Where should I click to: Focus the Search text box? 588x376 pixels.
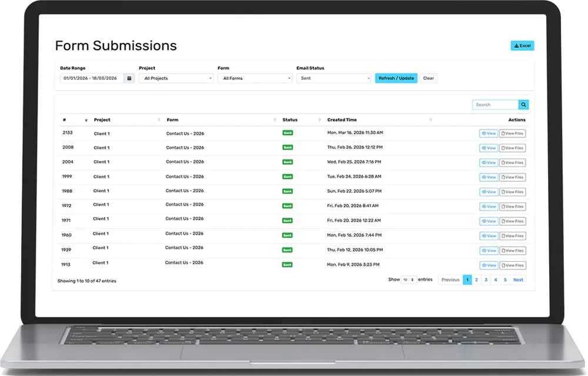point(495,105)
